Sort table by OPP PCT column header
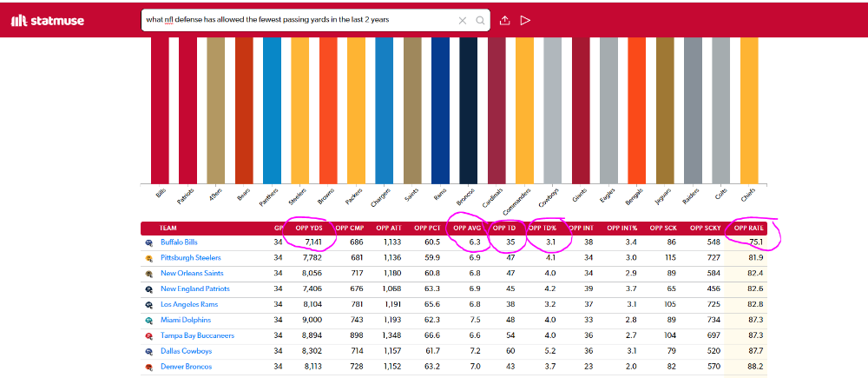This screenshot has height=378, width=868. 428,228
